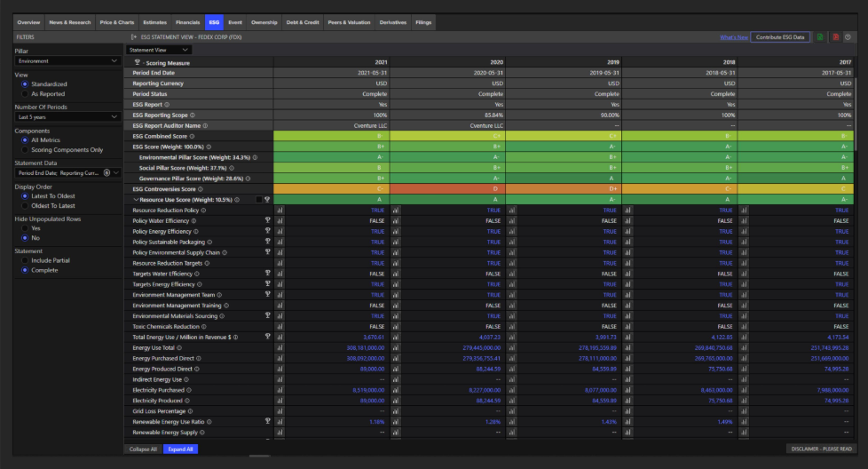Click the PDF export icon
The height and width of the screenshot is (469, 868).
835,37
